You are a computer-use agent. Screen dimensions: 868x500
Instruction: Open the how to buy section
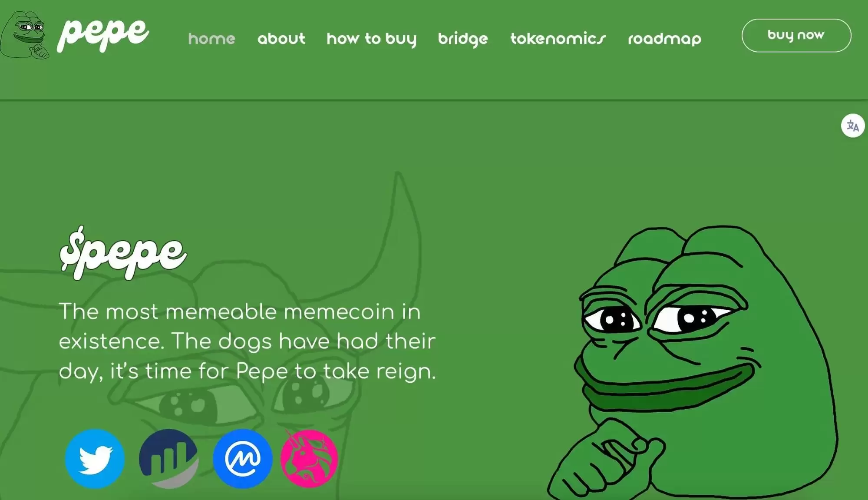[x=371, y=39]
